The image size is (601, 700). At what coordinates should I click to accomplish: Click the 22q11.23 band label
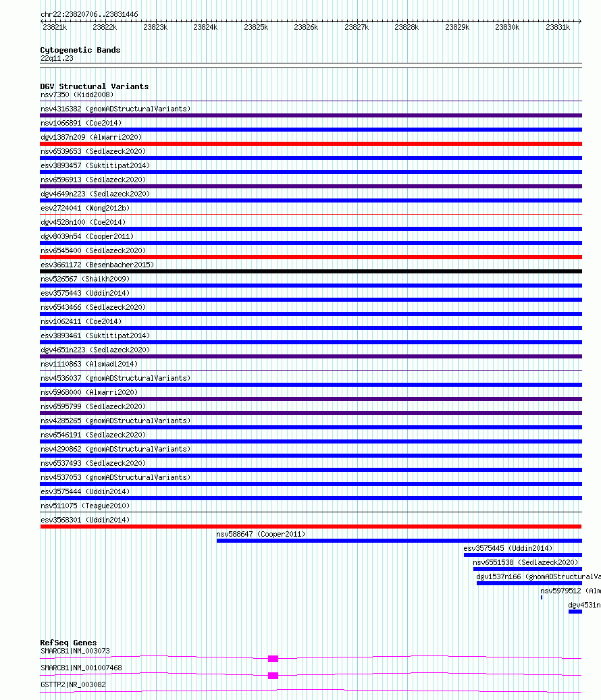(x=57, y=59)
